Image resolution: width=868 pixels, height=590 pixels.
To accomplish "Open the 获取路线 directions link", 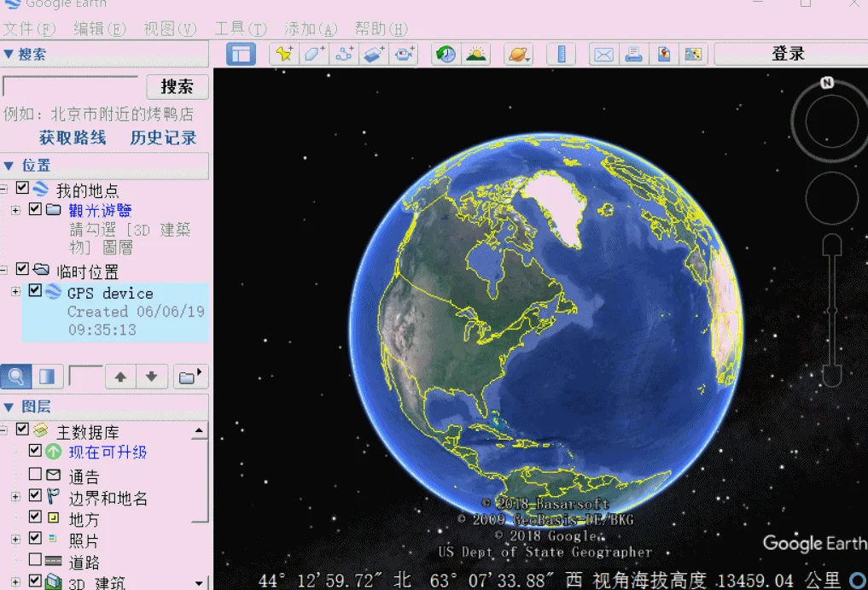I will click(73, 137).
